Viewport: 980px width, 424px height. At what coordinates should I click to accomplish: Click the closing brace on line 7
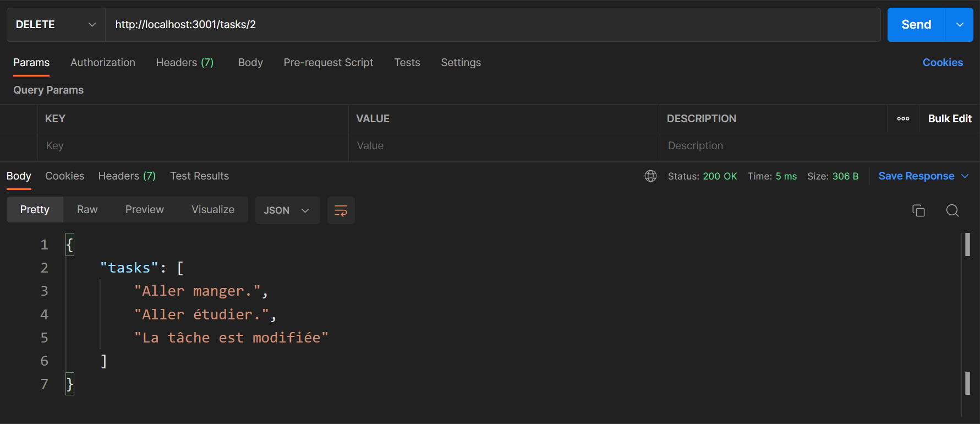tap(70, 384)
